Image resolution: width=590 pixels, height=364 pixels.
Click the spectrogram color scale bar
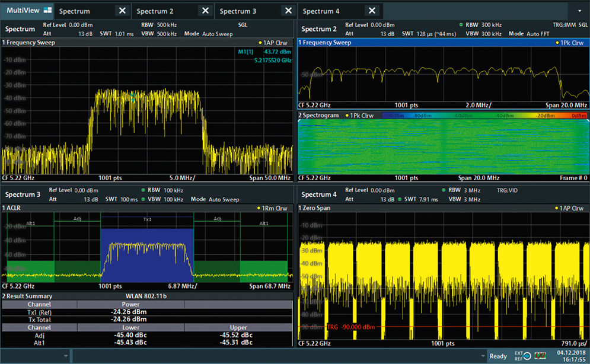click(x=483, y=116)
